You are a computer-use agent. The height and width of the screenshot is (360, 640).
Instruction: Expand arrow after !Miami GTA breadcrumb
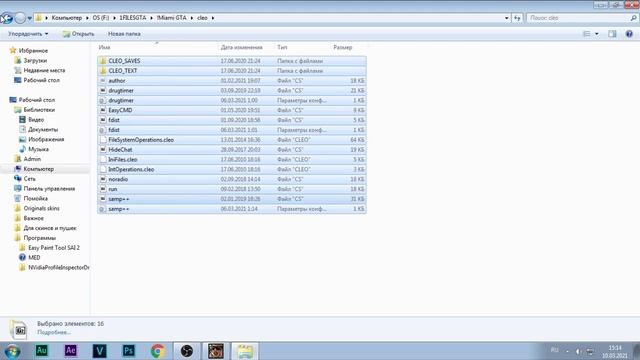click(191, 18)
